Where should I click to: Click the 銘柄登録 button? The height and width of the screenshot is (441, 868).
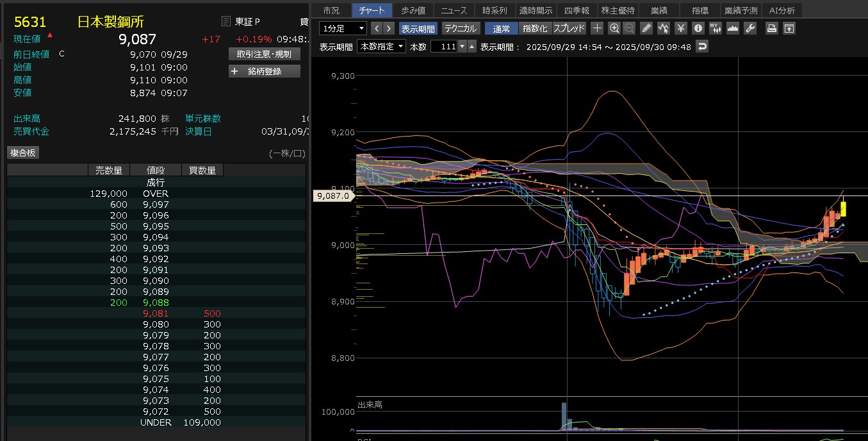click(264, 71)
